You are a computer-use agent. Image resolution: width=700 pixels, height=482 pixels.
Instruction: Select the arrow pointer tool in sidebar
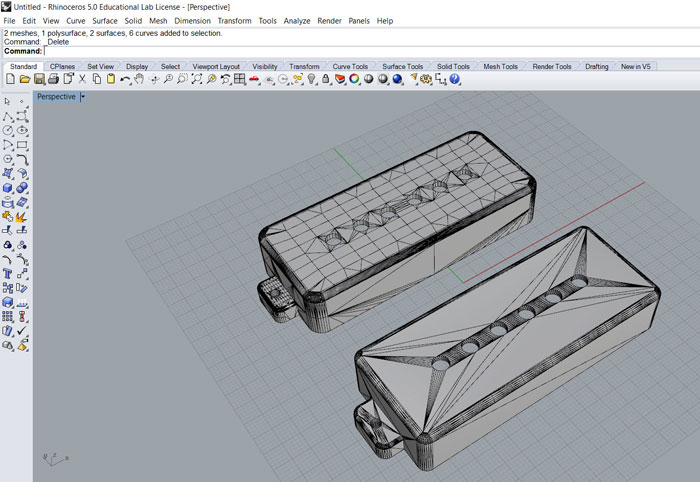coord(7,102)
